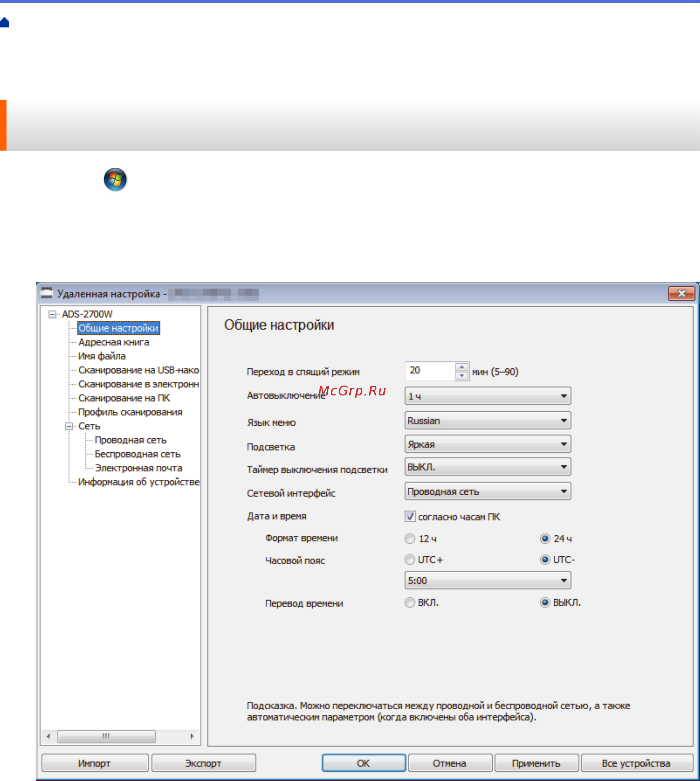This screenshot has height=781, width=700.
Task: Click the Отмена button
Action: pos(450,763)
